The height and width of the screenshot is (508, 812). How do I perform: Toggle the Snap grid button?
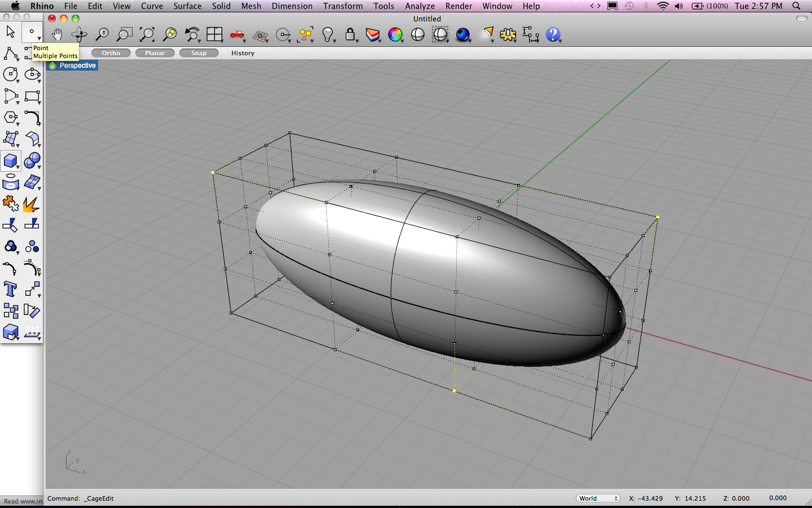pos(199,53)
